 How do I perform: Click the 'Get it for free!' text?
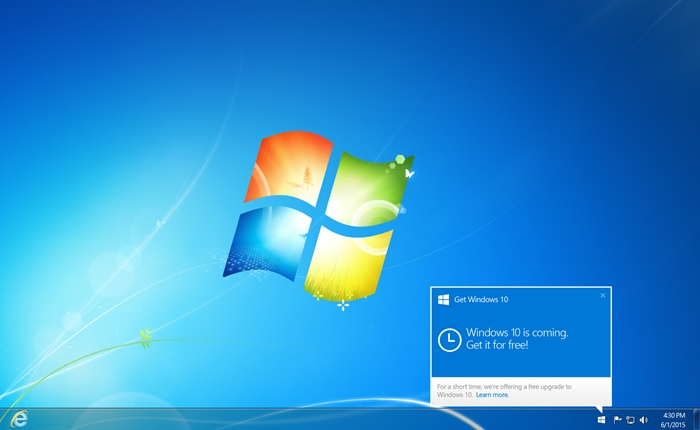497,345
